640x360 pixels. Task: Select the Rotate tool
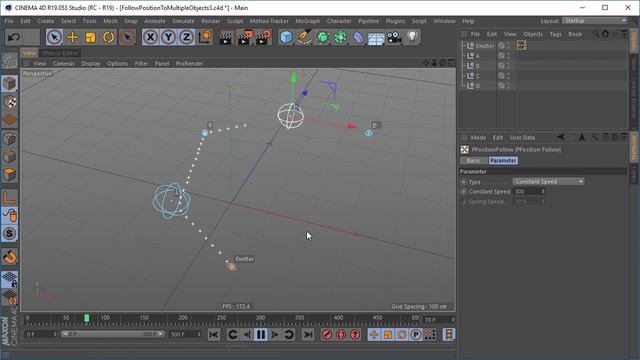[108, 37]
